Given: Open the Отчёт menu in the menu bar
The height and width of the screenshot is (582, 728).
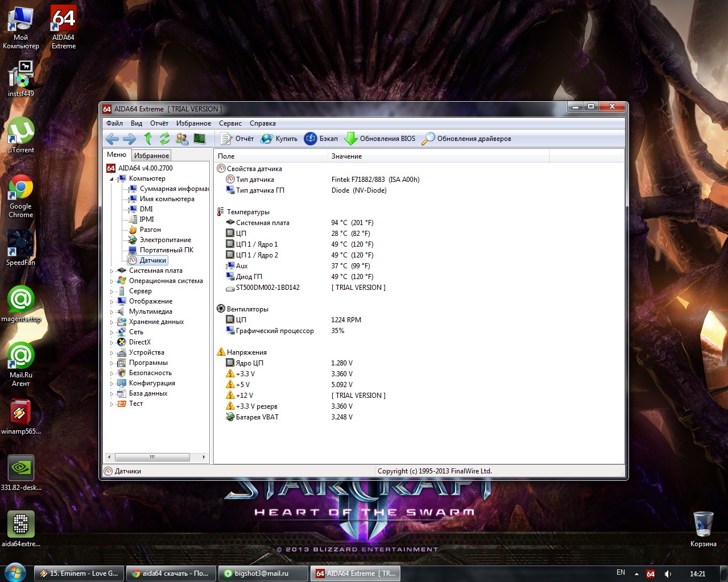Looking at the screenshot, I should tap(159, 123).
